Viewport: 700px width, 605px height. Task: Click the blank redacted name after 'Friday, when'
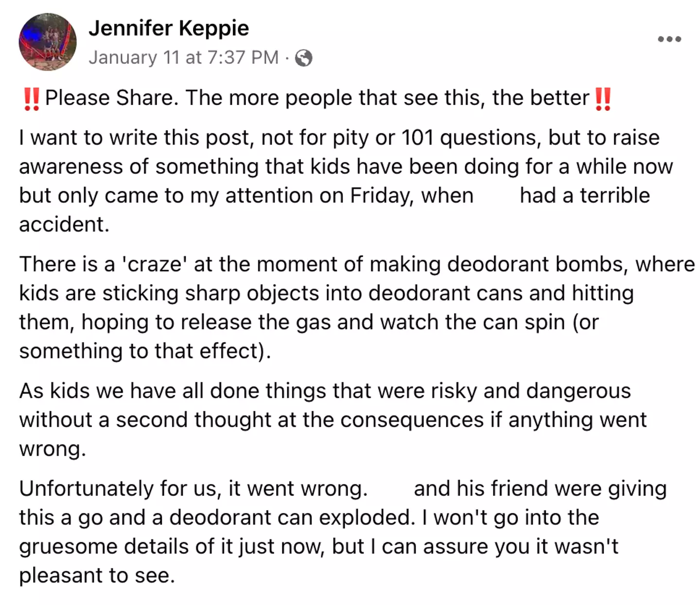pos(496,196)
